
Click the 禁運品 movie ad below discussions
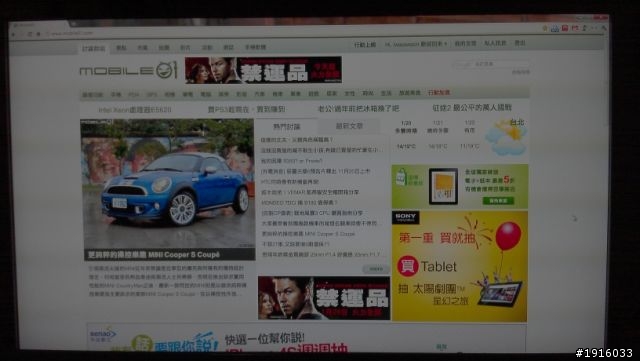324,298
